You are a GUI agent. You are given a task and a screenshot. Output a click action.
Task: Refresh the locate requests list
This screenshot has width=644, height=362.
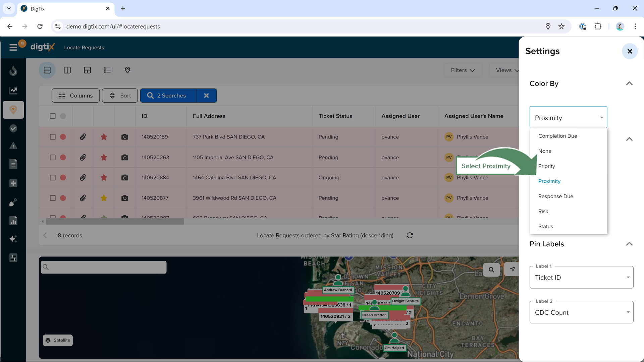point(410,235)
